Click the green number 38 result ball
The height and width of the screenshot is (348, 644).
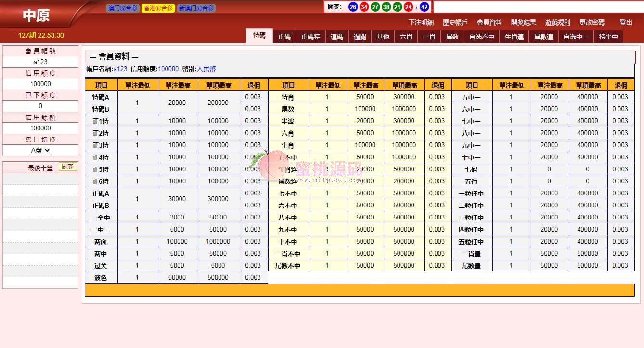[x=386, y=7]
